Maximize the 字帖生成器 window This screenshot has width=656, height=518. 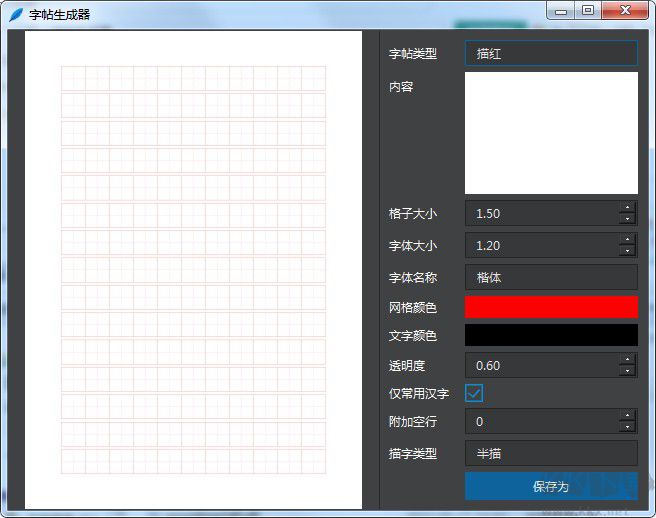[x=588, y=11]
